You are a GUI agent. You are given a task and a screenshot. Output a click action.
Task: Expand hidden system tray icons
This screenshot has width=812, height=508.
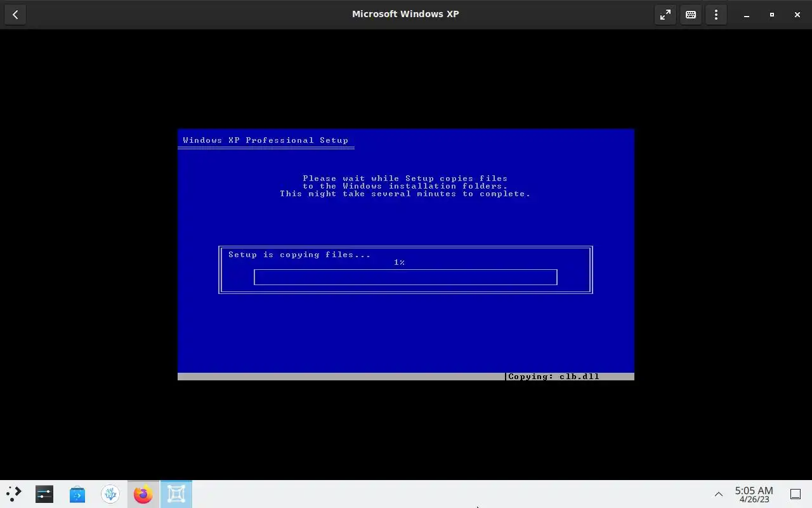click(719, 494)
